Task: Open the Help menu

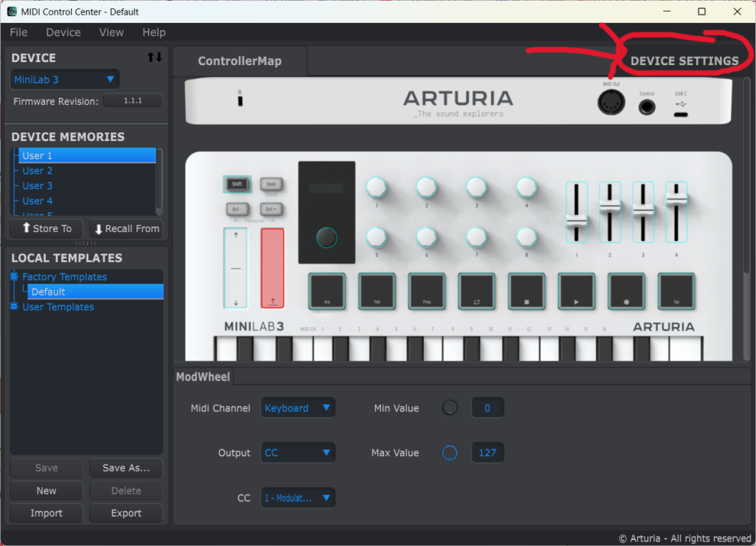Action: click(x=154, y=33)
